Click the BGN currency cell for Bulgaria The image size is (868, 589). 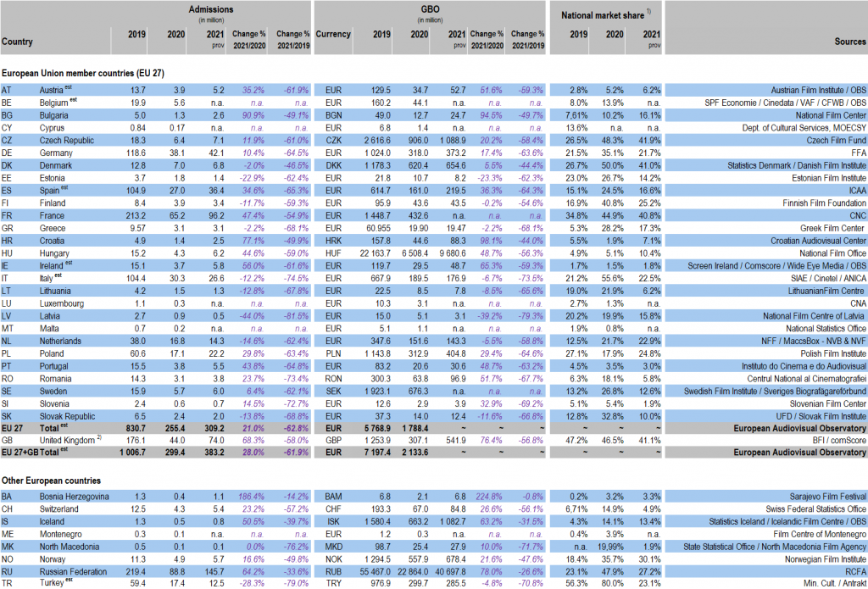coord(327,113)
